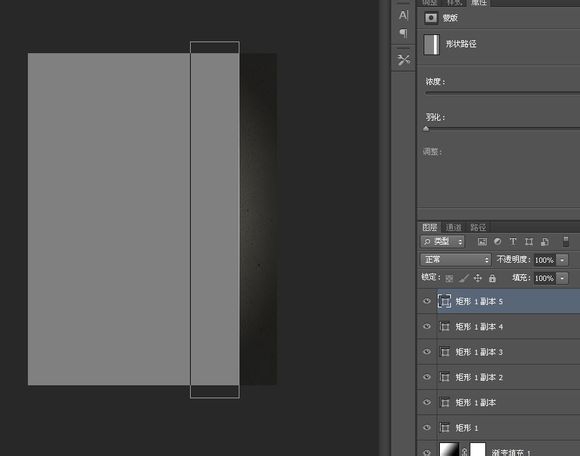Select the layer named 矩形 1 副本
Screen dimensions: 580x456
coord(476,402)
